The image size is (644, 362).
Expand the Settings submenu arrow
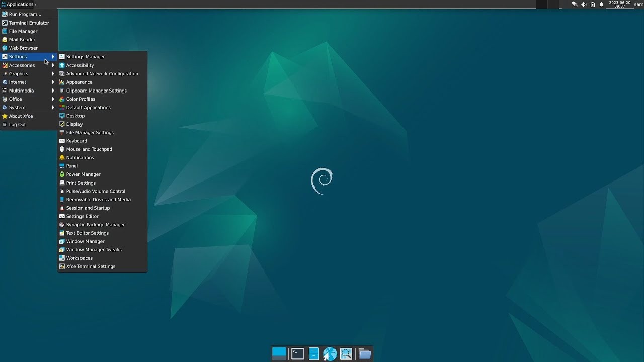point(53,57)
